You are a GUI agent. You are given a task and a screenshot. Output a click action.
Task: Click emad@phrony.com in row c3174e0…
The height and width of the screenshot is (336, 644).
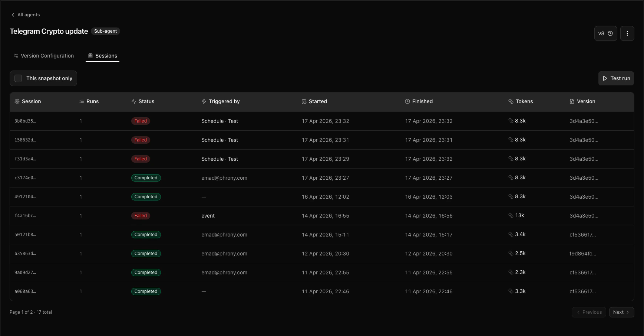pyautogui.click(x=224, y=178)
